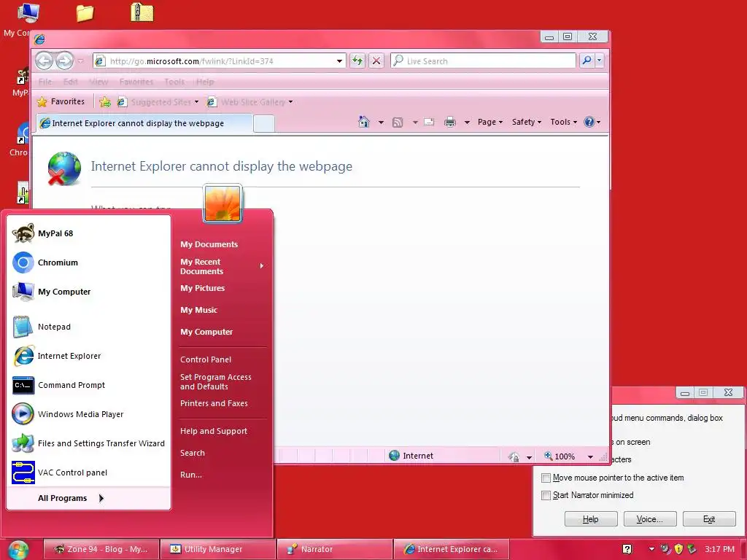Open Control Panel from Start menu
The width and height of the screenshot is (747, 560).
click(x=206, y=359)
